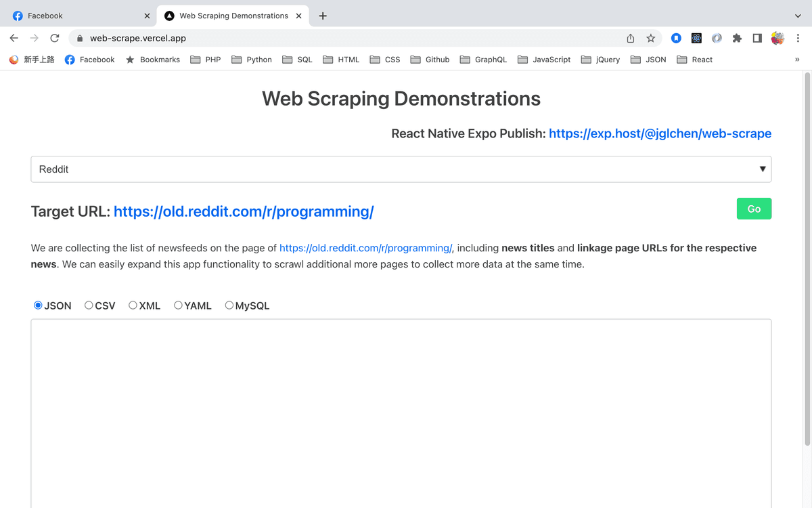
Task: Open a new browser tab
Action: (x=323, y=16)
